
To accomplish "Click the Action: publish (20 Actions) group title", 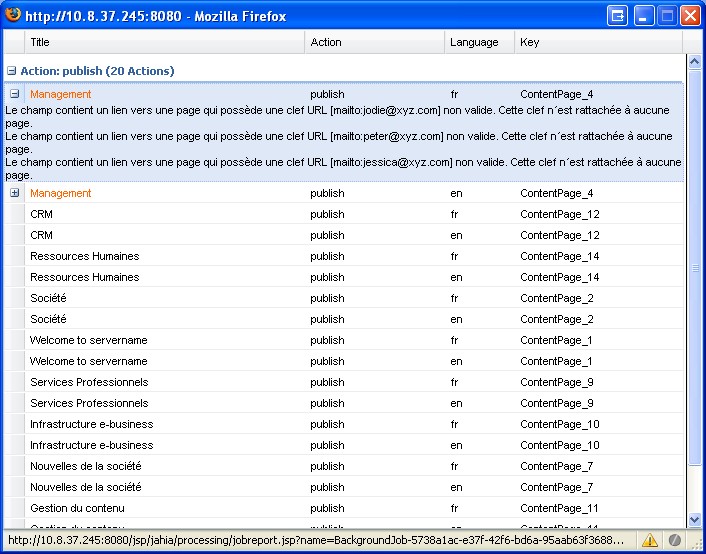I will [x=97, y=71].
